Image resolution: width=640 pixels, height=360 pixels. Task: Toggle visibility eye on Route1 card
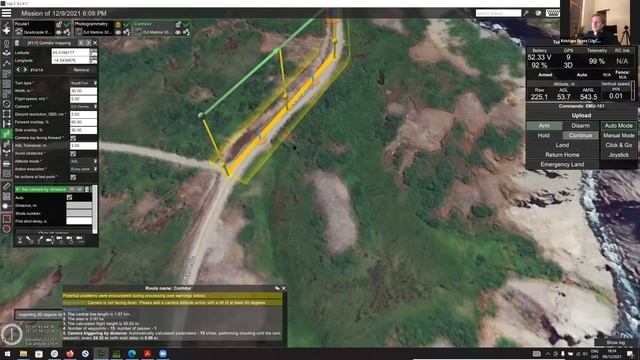[x=59, y=32]
